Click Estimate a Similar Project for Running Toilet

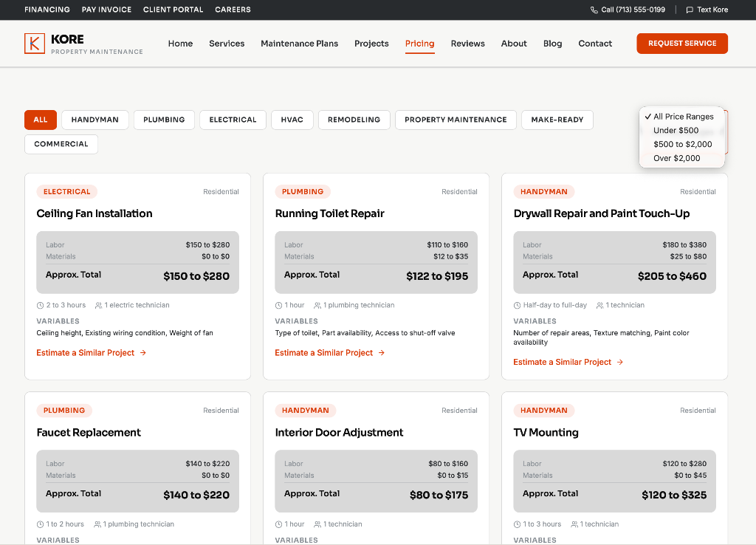330,352
